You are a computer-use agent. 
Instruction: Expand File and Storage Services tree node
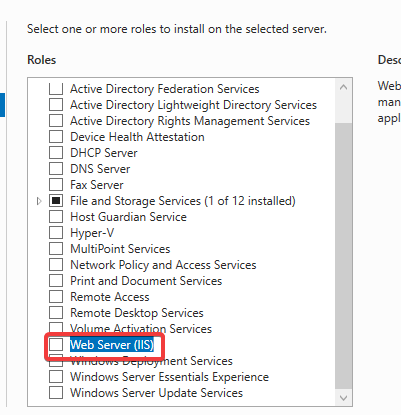(x=39, y=201)
